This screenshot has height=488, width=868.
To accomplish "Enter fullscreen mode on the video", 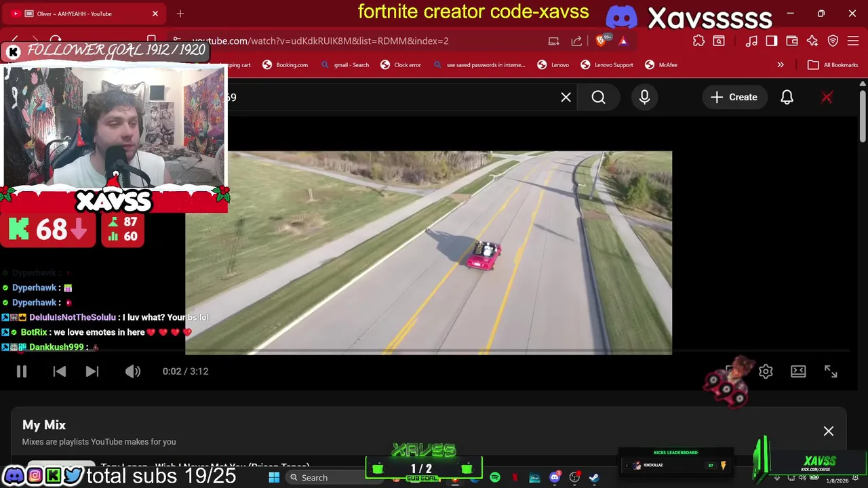I will point(831,371).
